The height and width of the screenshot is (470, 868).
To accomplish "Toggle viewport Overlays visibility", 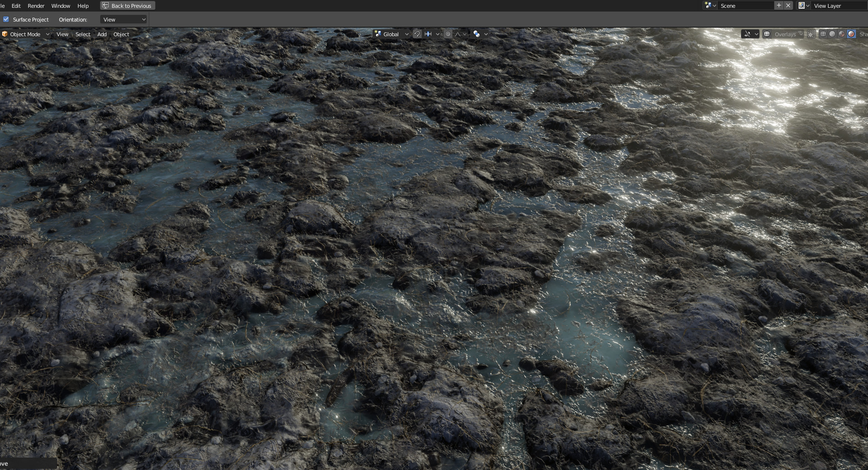I will 767,34.
